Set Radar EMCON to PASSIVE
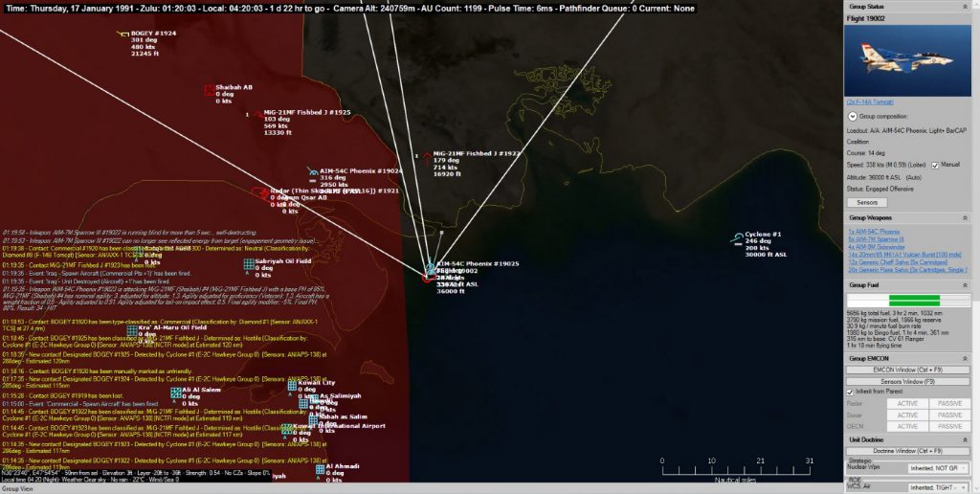Screen dimensions: 980x494 949,404
